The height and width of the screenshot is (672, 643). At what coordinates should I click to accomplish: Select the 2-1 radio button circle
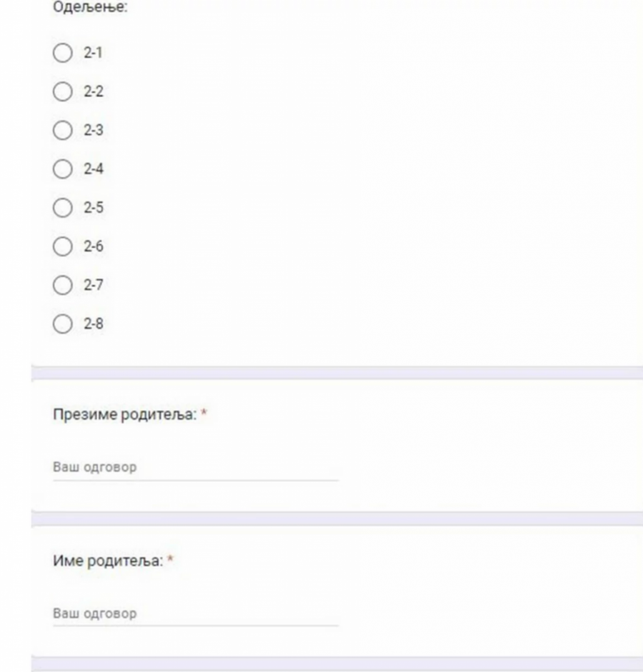63,54
